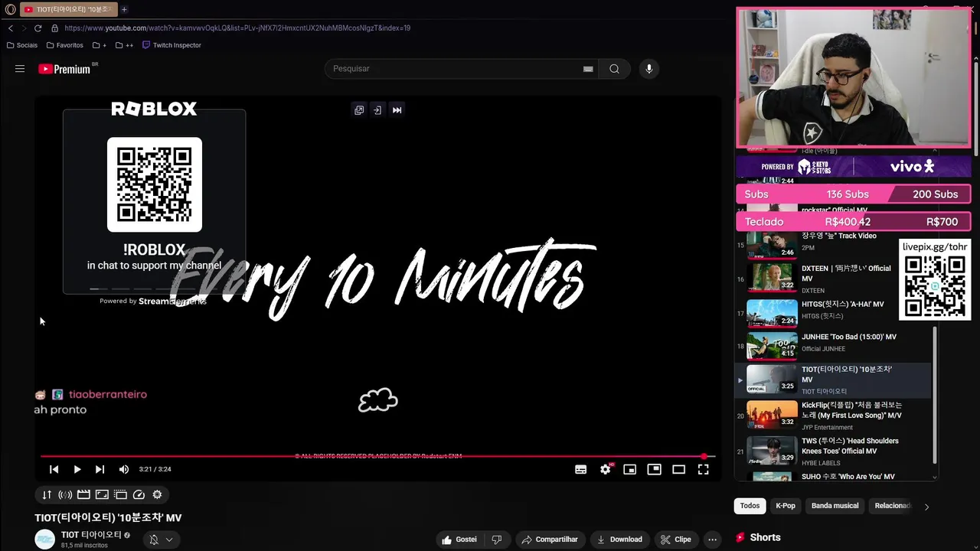The image size is (980, 551).
Task: Mute the video via the speaker icon
Action: click(x=124, y=469)
